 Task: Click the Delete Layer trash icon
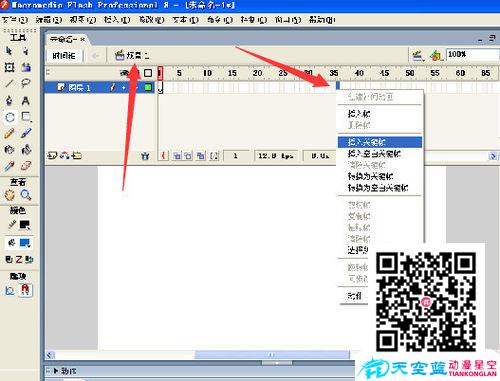[x=145, y=156]
